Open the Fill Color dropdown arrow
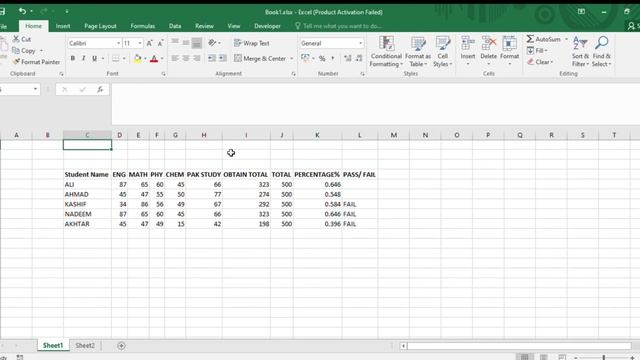This screenshot has width=640, height=360. pos(145,59)
